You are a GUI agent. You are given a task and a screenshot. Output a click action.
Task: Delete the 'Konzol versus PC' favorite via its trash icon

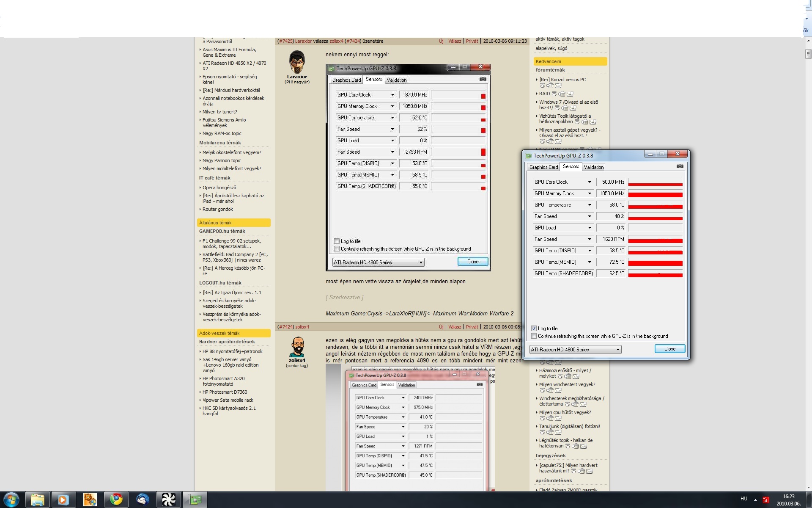550,86
